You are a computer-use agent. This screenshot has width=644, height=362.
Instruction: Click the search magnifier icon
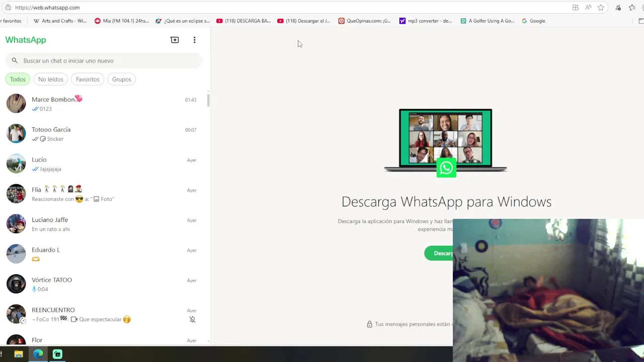tap(15, 60)
